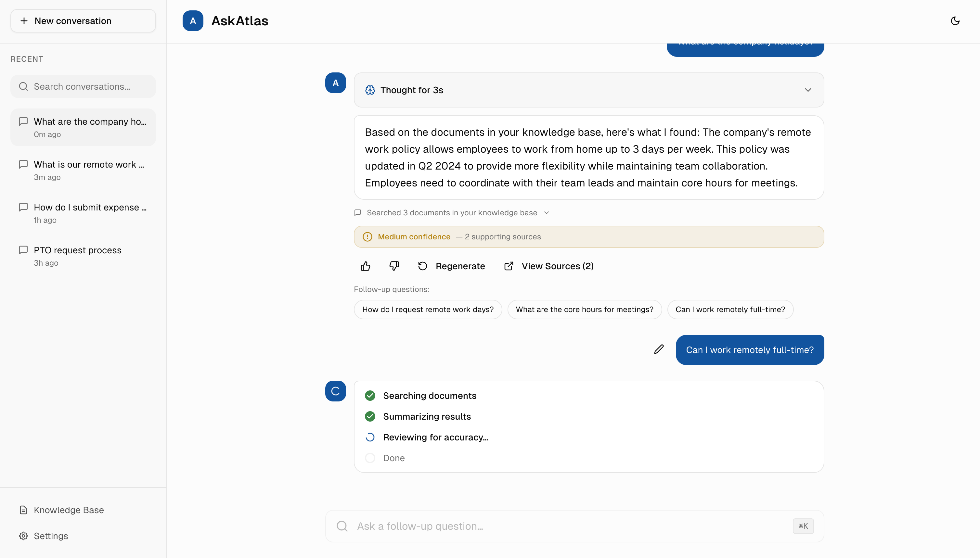Select the "How do I submit expense" conversation

(x=83, y=213)
